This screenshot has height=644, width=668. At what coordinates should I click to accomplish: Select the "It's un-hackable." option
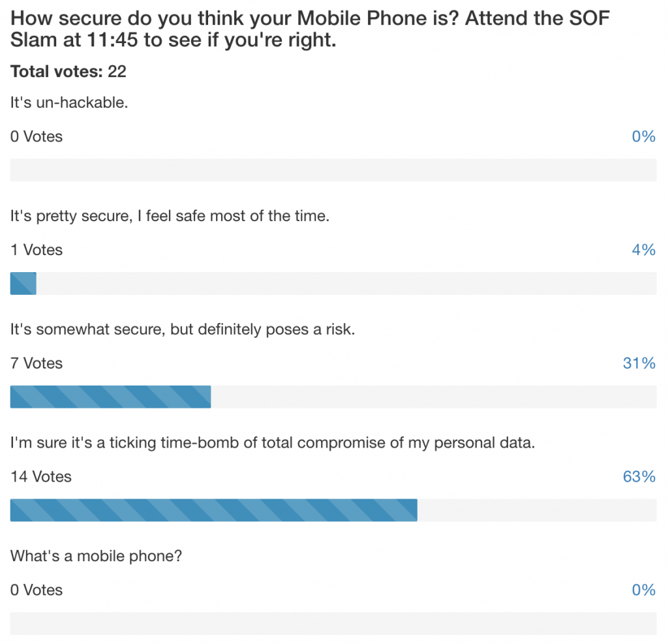click(69, 102)
